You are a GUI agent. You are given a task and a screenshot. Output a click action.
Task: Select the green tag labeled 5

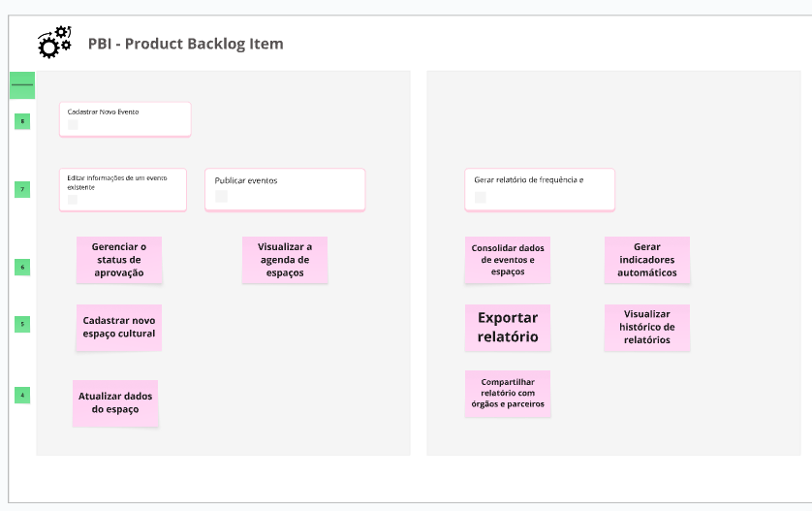(22, 324)
